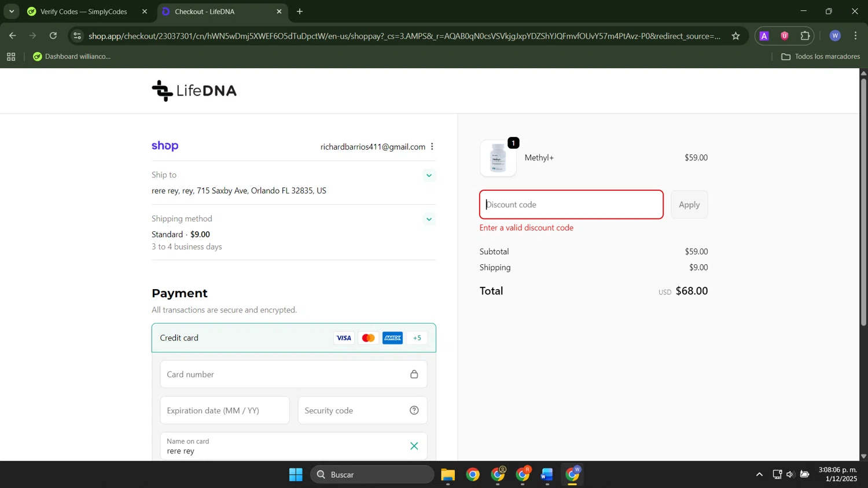Open the tab search dropdown
868x488 pixels.
[x=12, y=12]
